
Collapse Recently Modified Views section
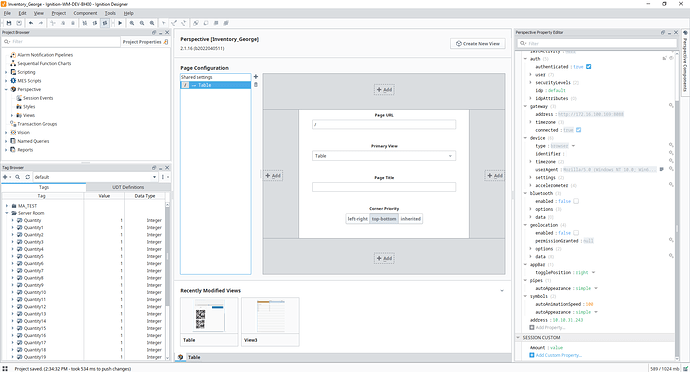(502, 291)
